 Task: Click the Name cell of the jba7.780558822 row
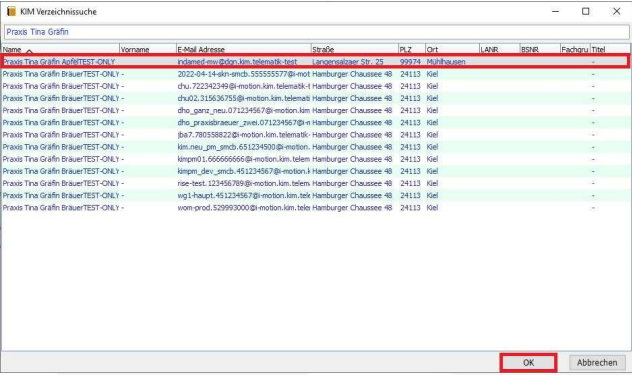(61, 135)
